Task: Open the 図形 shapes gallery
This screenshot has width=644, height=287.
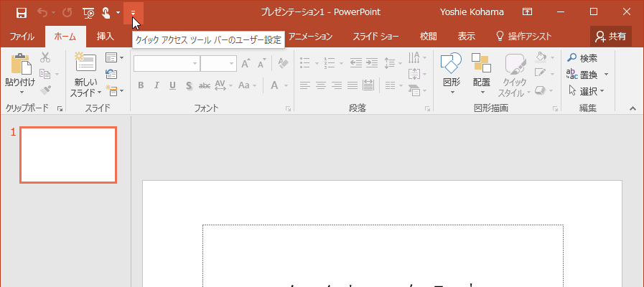Action: click(452, 73)
